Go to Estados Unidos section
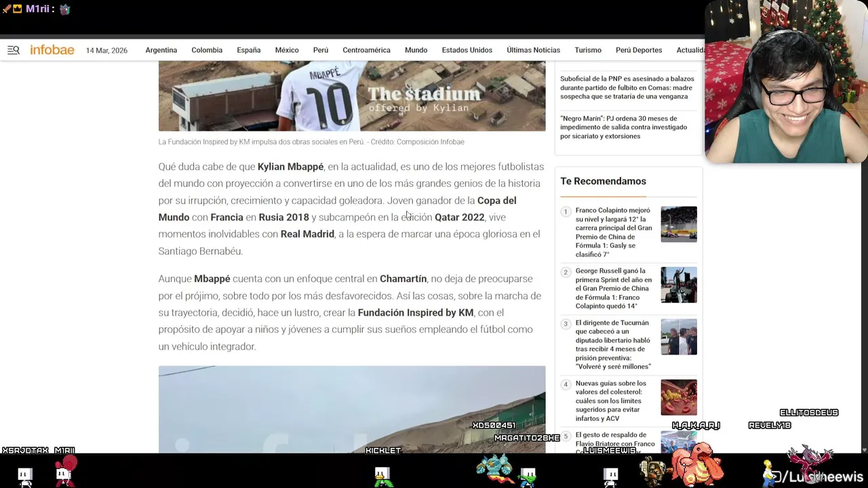This screenshot has height=488, width=868. pos(467,50)
